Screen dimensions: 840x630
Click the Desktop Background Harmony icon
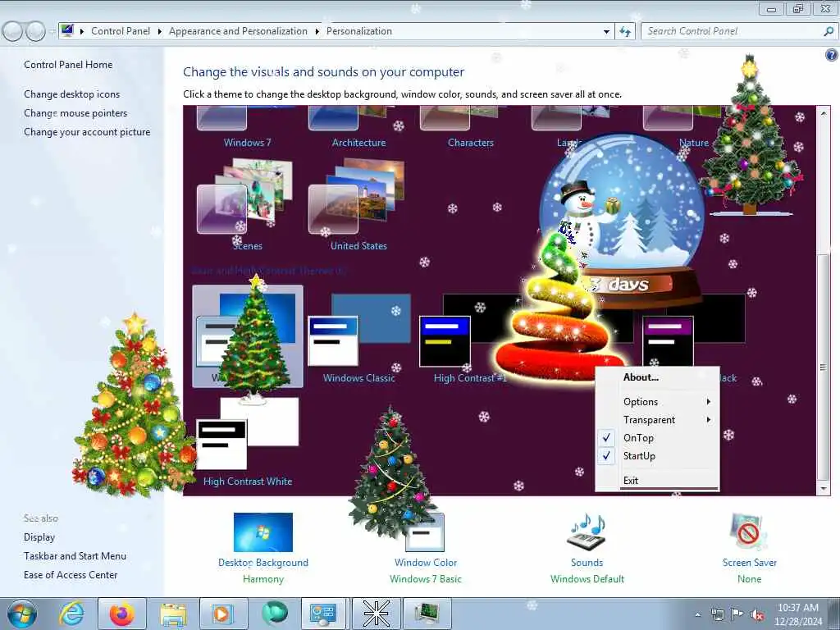(x=263, y=532)
